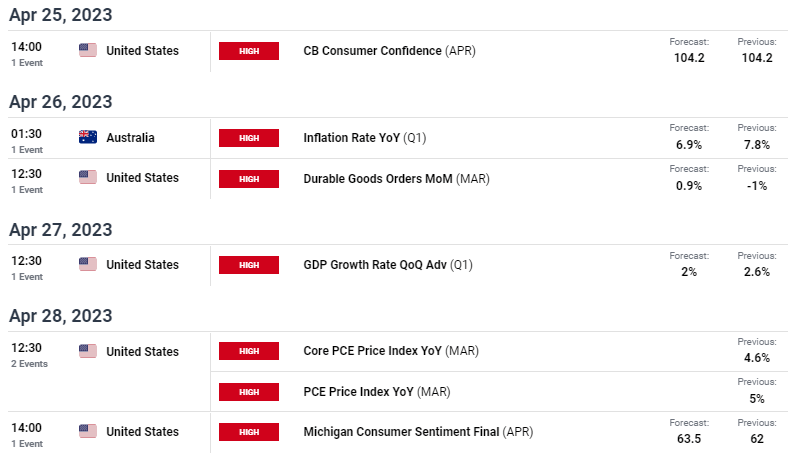This screenshot has height=472, width=788.
Task: Open the Inflation Rate YoY (Q1) event
Action: pyautogui.click(x=365, y=138)
